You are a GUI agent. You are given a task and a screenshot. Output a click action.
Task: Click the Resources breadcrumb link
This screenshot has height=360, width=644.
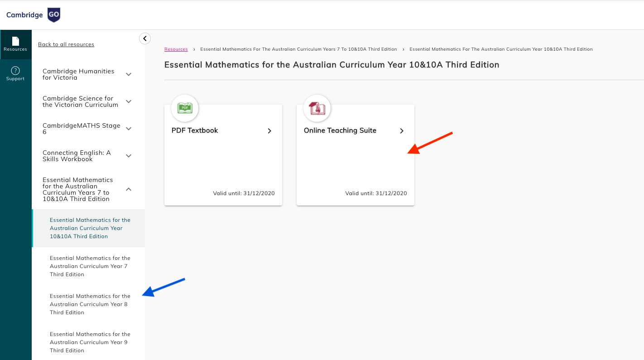[176, 49]
